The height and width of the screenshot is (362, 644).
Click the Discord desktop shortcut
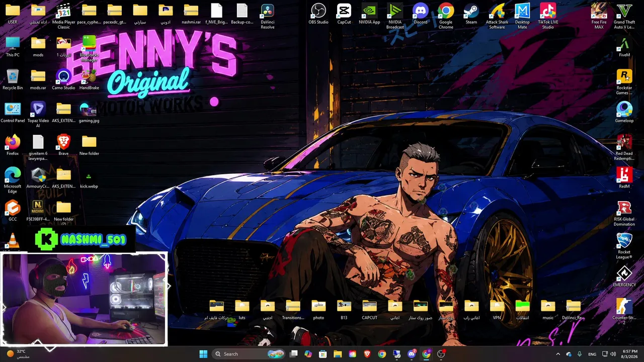coord(420,14)
